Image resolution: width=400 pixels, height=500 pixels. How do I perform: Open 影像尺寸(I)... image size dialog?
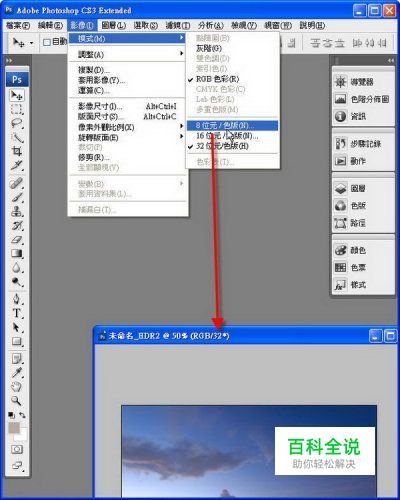(x=127, y=107)
